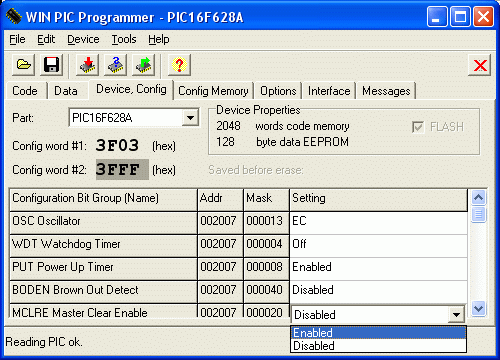Open the Messages tab
Image resolution: width=500 pixels, height=360 pixels.
(386, 91)
